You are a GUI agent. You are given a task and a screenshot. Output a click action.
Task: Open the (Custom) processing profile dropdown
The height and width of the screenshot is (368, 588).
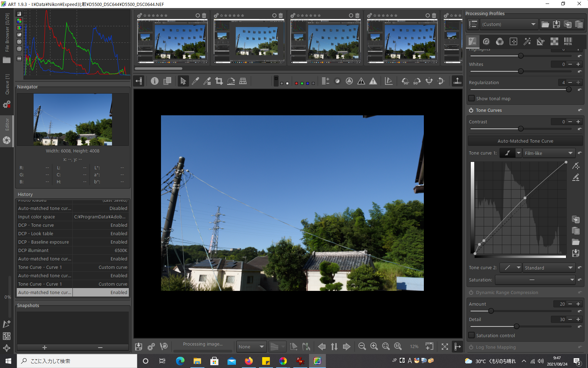click(509, 24)
